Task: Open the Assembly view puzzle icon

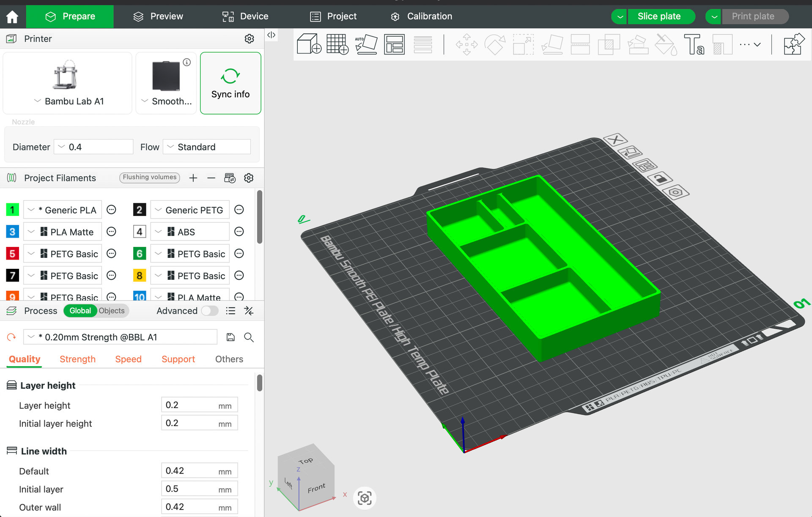Action: pyautogui.click(x=793, y=44)
